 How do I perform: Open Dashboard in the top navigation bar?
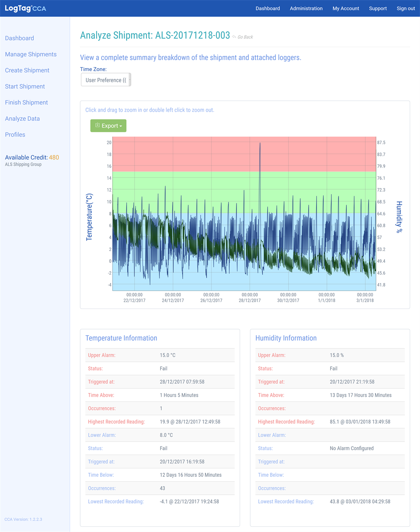pos(268,8)
